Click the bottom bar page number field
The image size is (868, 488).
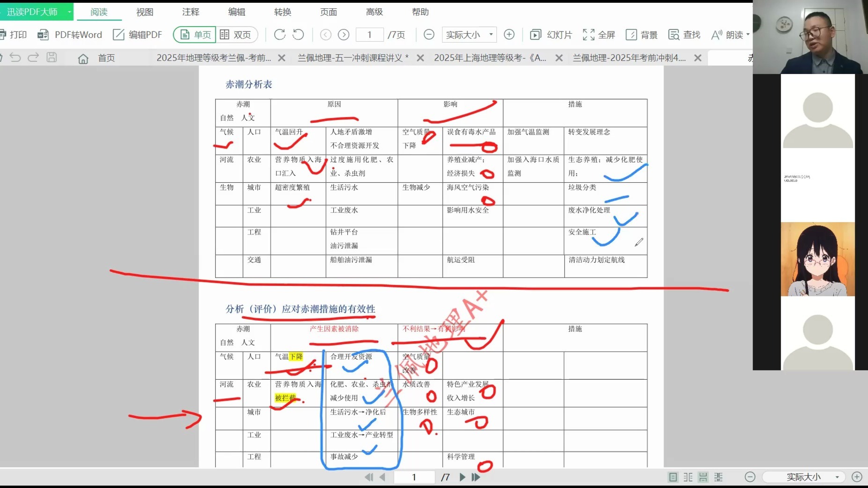click(x=414, y=477)
